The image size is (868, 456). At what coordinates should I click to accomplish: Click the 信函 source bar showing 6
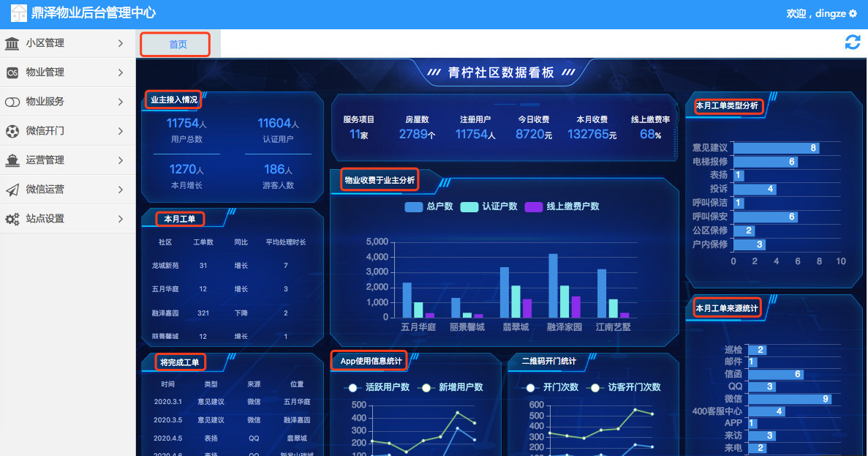pos(776,375)
